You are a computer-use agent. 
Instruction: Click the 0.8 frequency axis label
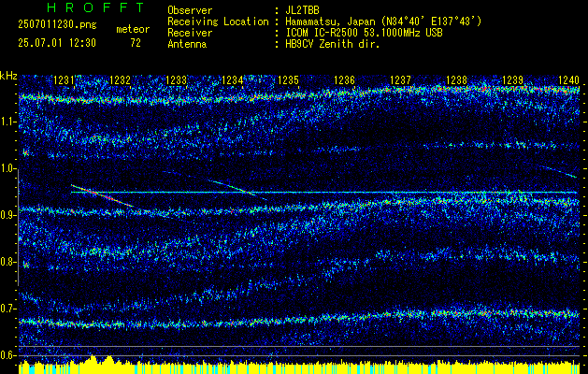tap(8, 262)
